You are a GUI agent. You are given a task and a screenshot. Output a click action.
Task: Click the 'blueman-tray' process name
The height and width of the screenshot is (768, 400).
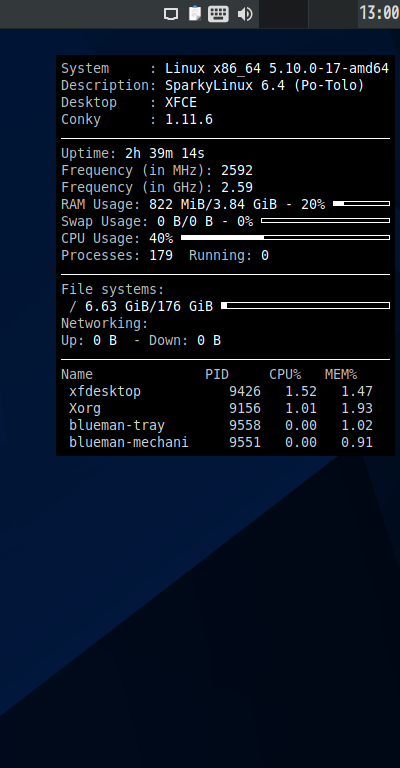pos(117,425)
